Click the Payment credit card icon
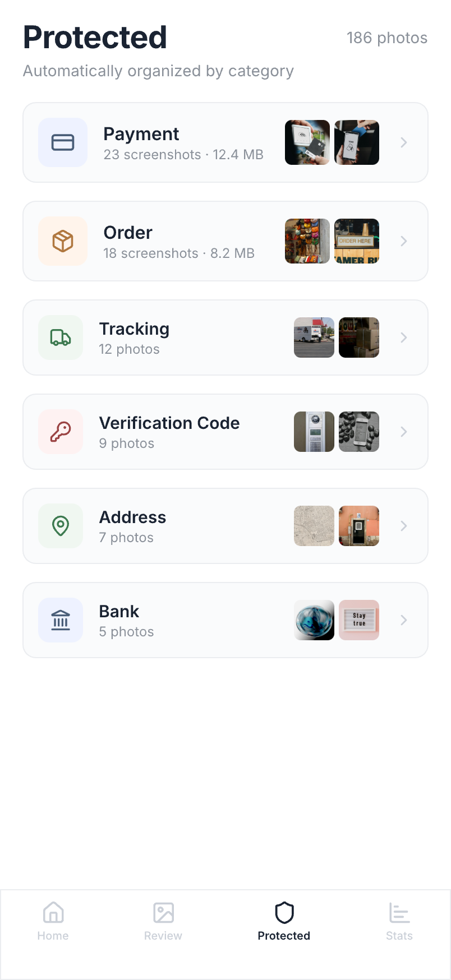 pyautogui.click(x=63, y=142)
